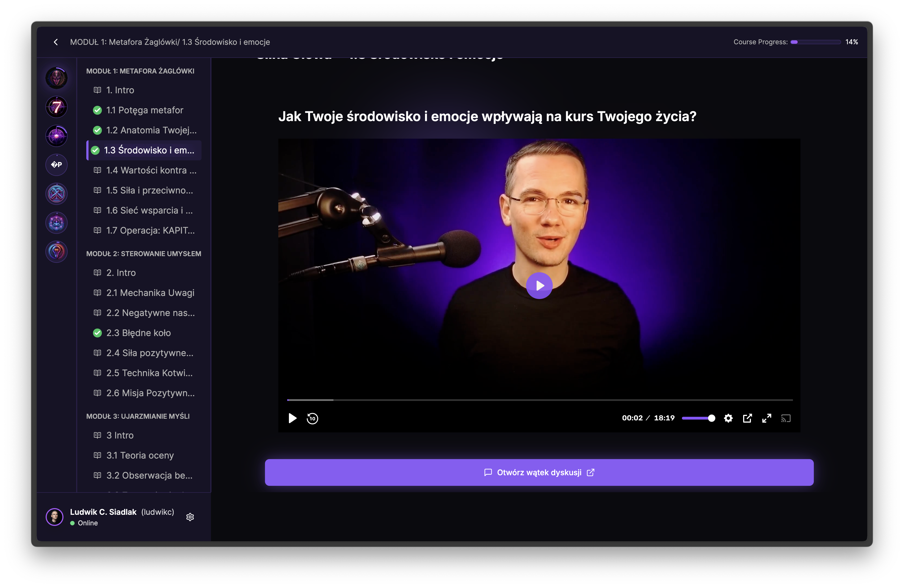Open the light bulb course icon
This screenshot has width=904, height=588.
[56, 251]
